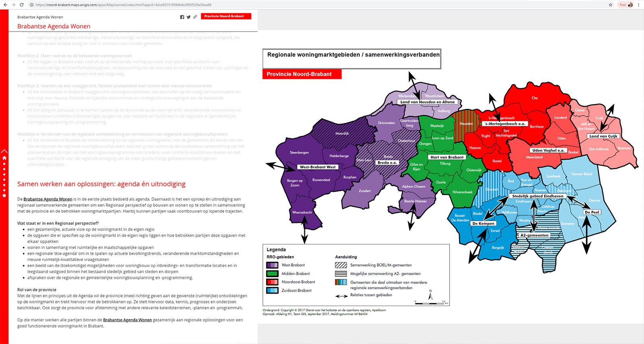Screen dimensions: 644x344
Task: Click the red 'Brabantse Agenda Wonen' heading
Action: click(x=54, y=27)
